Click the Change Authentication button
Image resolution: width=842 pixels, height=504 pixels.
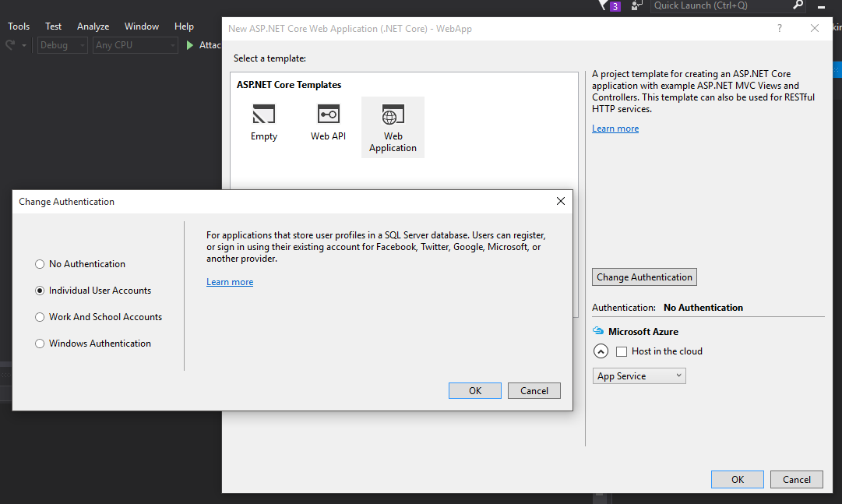[644, 277]
